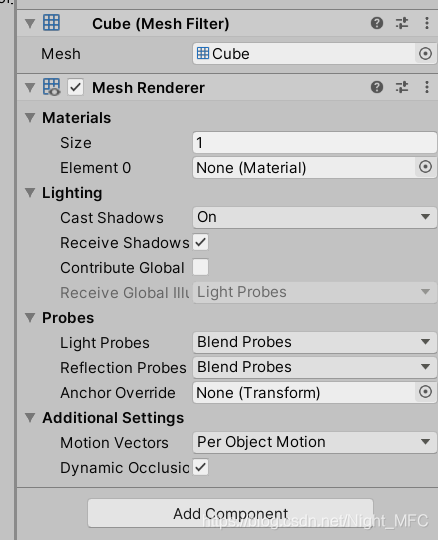Open the Light Probes dropdown
438x540 pixels.
pos(314,342)
